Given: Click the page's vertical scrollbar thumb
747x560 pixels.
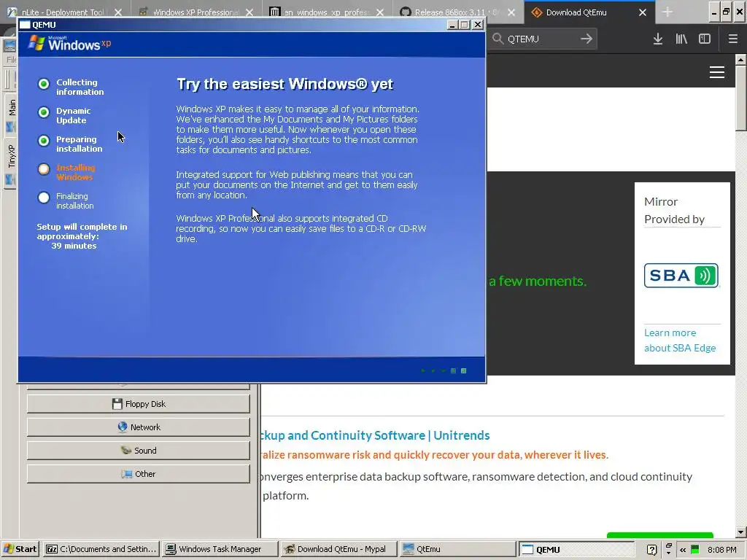Looking at the screenshot, I should (x=741, y=98).
